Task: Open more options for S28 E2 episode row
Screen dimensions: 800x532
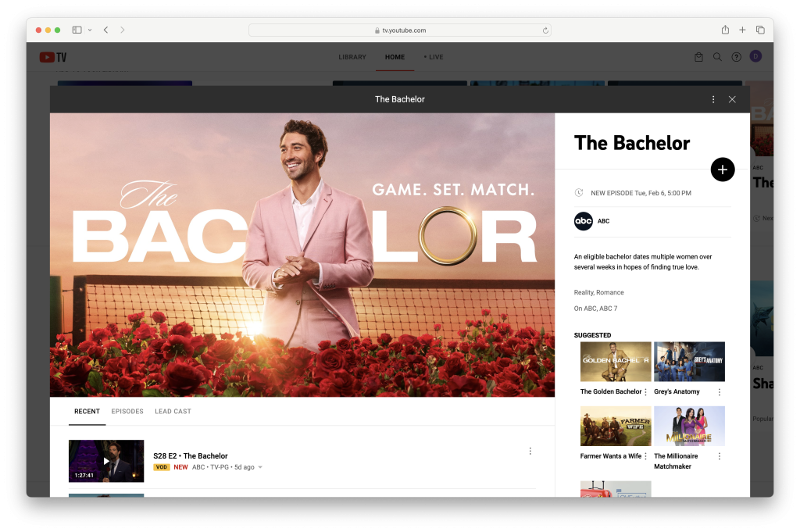Action: (x=530, y=451)
